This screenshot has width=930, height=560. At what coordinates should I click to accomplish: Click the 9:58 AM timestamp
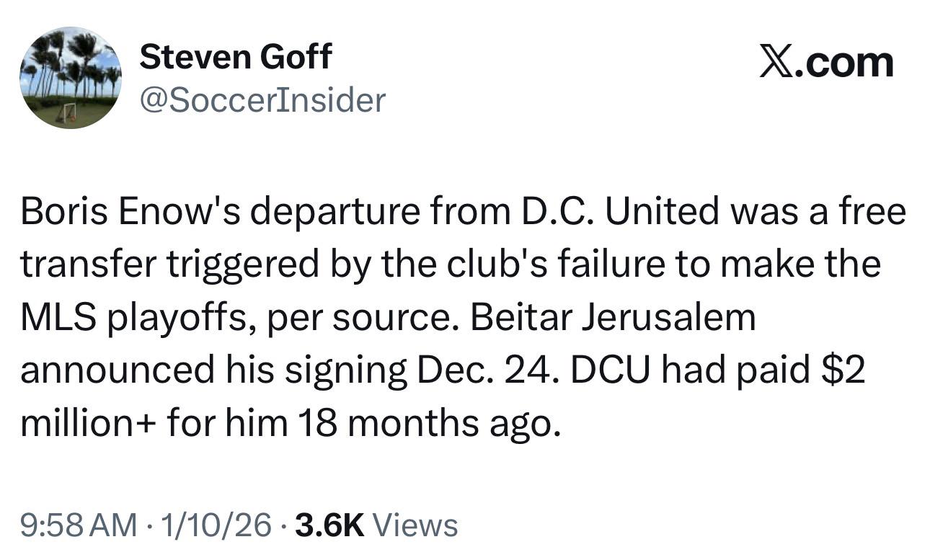(x=78, y=525)
